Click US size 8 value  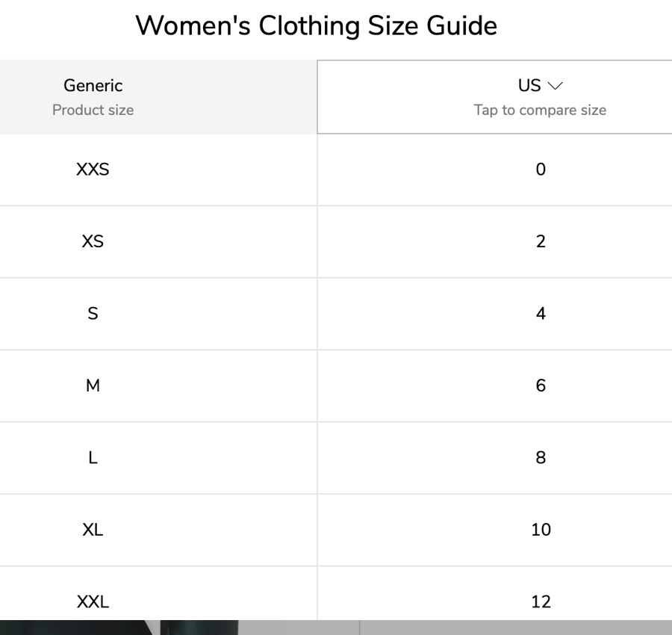click(x=541, y=458)
